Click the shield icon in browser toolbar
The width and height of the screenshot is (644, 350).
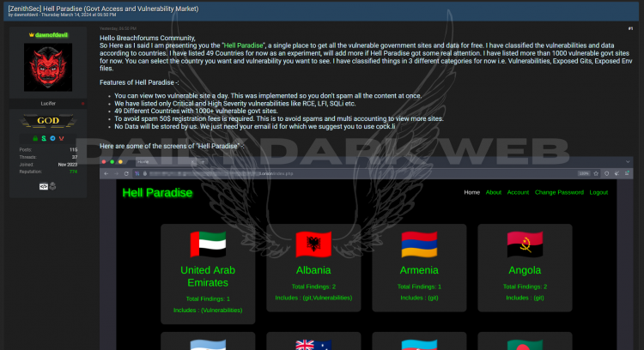point(606,173)
